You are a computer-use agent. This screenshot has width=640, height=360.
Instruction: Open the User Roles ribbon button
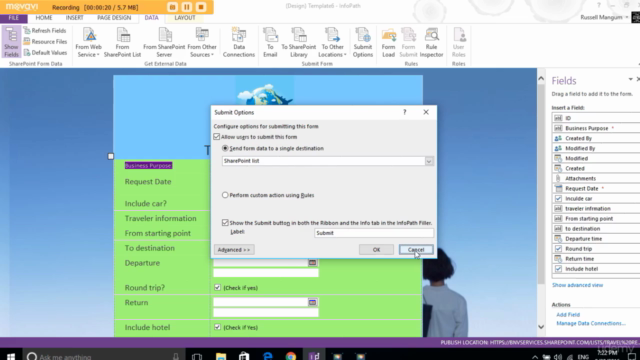click(x=459, y=42)
